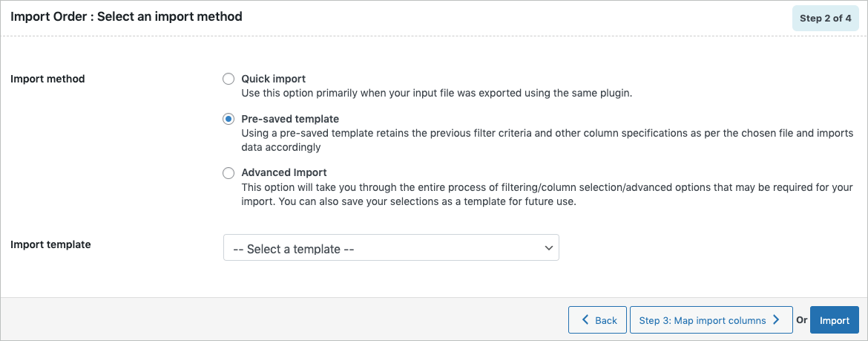The width and height of the screenshot is (868, 341).
Task: Click the right chevron icon after Map import columns
Action: click(x=776, y=320)
